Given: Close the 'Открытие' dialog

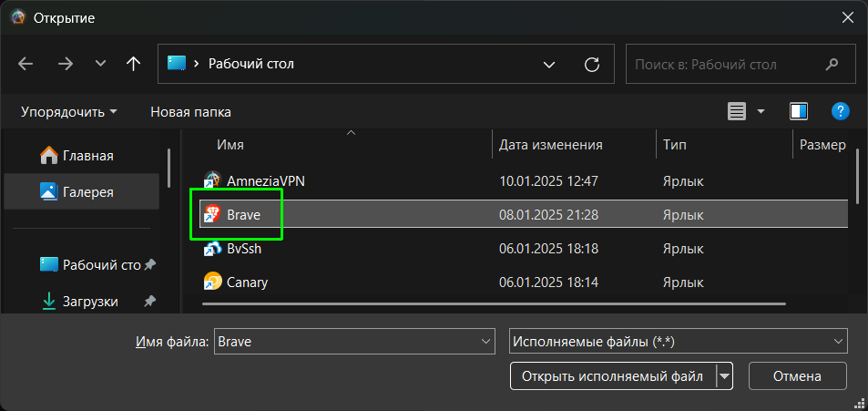Looking at the screenshot, I should [x=848, y=17].
